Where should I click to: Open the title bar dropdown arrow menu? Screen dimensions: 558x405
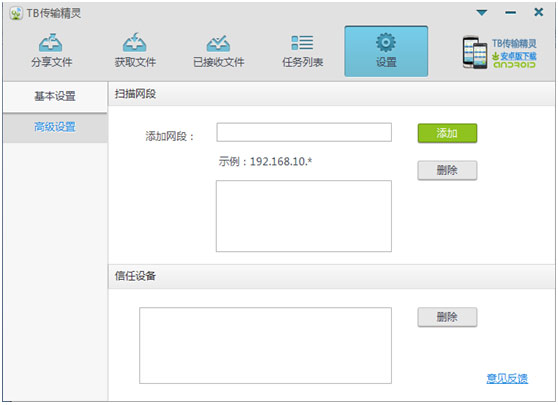click(x=481, y=13)
